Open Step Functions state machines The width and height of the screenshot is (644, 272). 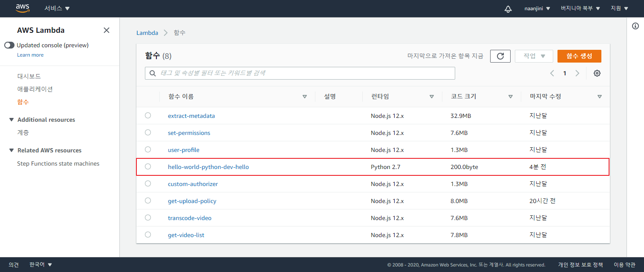[x=58, y=163]
